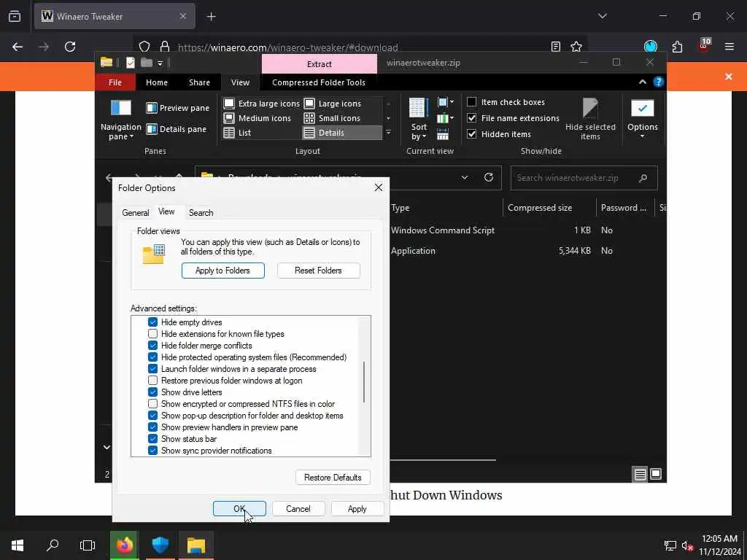Open the Navigation pane ribbon button
747x560 pixels.
pos(120,120)
